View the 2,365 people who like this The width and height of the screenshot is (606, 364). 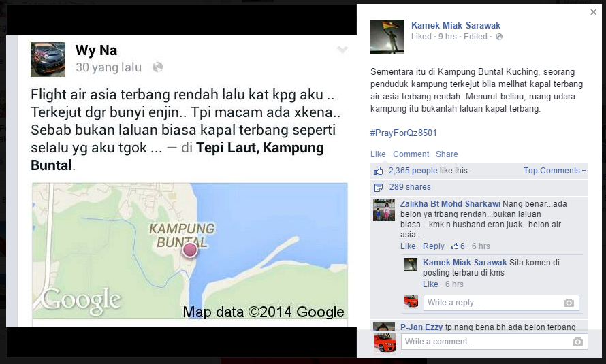pyautogui.click(x=413, y=171)
